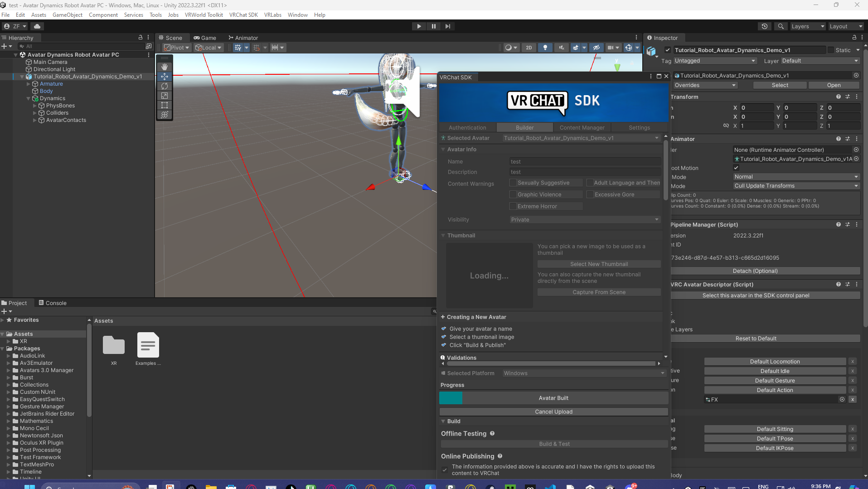
Task: Toggle the Gizmos icon in Scene view
Action: (628, 48)
